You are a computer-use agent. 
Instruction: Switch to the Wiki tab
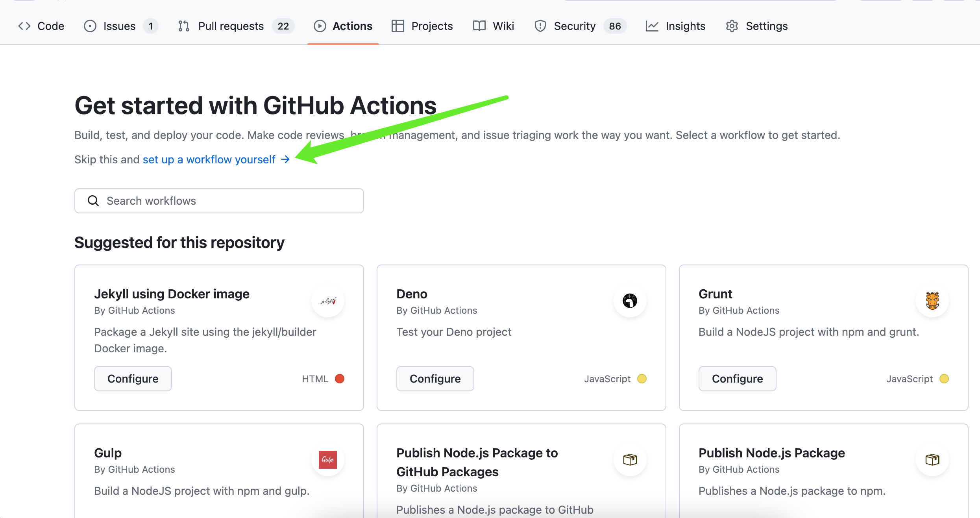[x=494, y=26]
